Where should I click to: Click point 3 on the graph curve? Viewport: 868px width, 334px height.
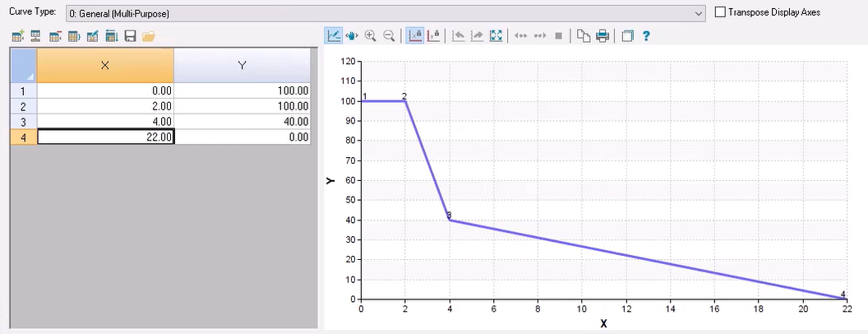(x=450, y=220)
